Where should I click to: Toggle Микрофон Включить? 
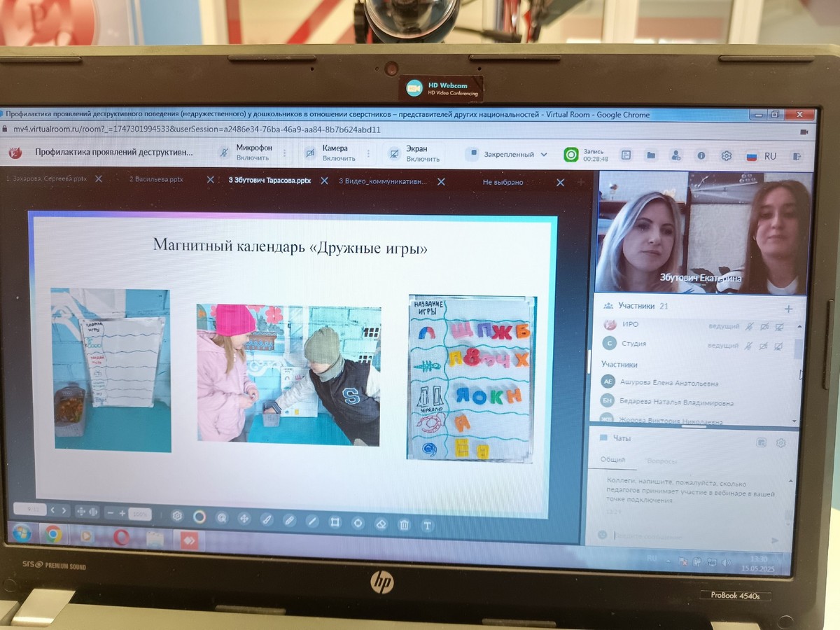[244, 153]
